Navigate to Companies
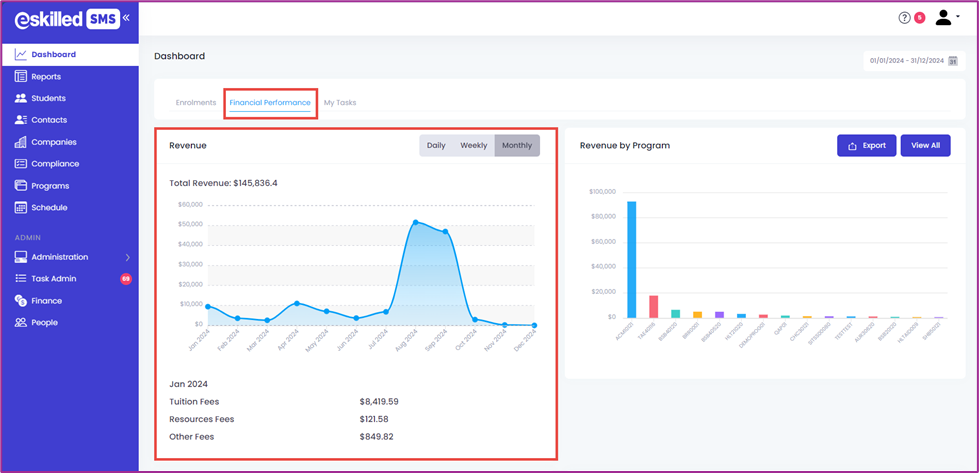The image size is (979, 473). pos(54,142)
